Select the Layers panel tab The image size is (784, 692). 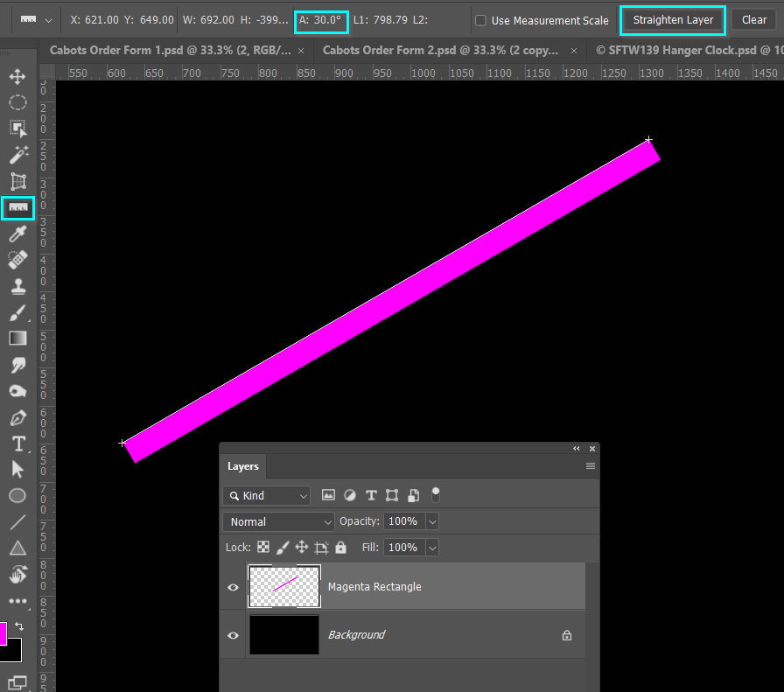(243, 466)
